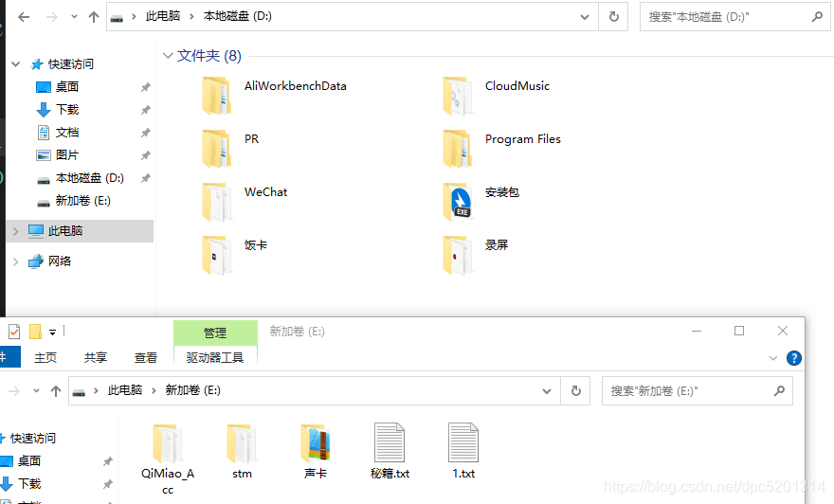The image size is (834, 504).
Task: Open the CloudMusic folder icon
Action: (458, 96)
